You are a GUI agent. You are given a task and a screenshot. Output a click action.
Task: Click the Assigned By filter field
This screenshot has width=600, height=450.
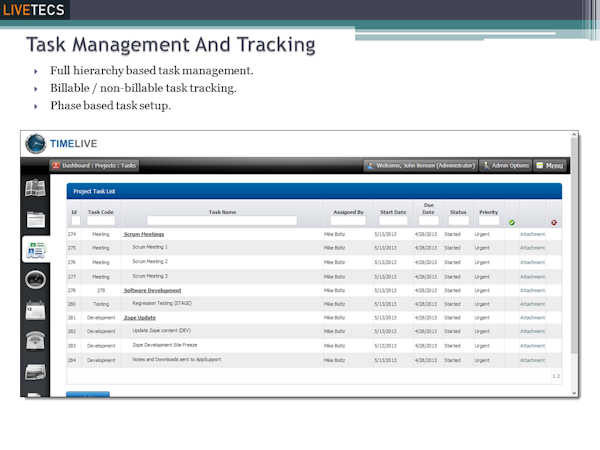348,220
